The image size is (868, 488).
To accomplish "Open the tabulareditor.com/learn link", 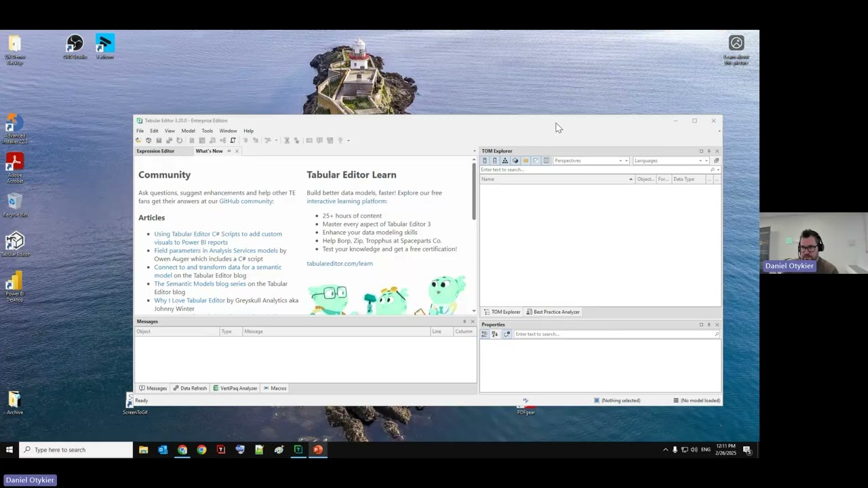I will point(339,264).
